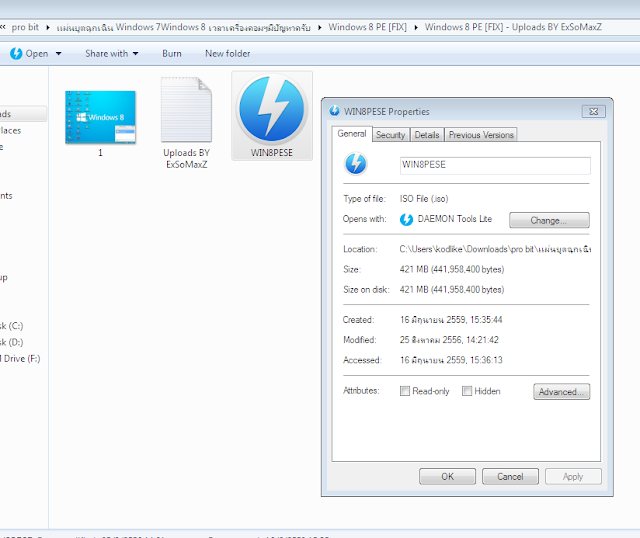Click the Size on disk value
The height and width of the screenshot is (538, 640).
tap(452, 290)
